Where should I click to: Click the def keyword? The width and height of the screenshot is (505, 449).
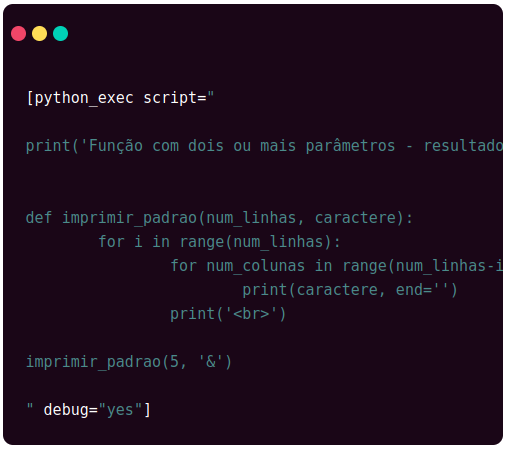click(39, 218)
